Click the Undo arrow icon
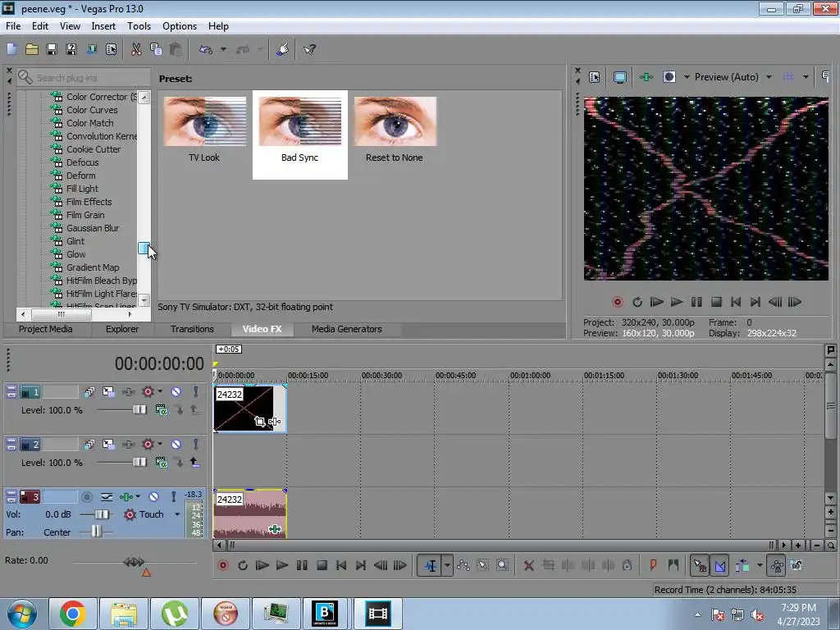Viewport: 840px width, 630px height. click(206, 49)
